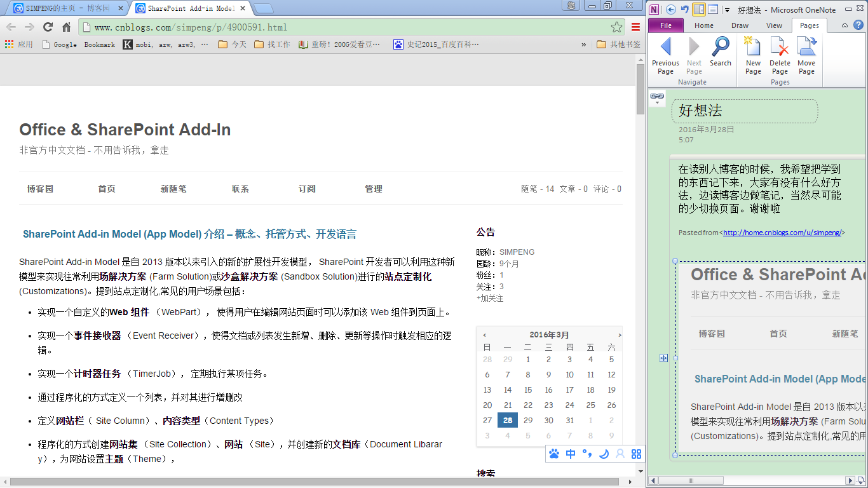Open OneNote Help question mark

[x=858, y=25]
